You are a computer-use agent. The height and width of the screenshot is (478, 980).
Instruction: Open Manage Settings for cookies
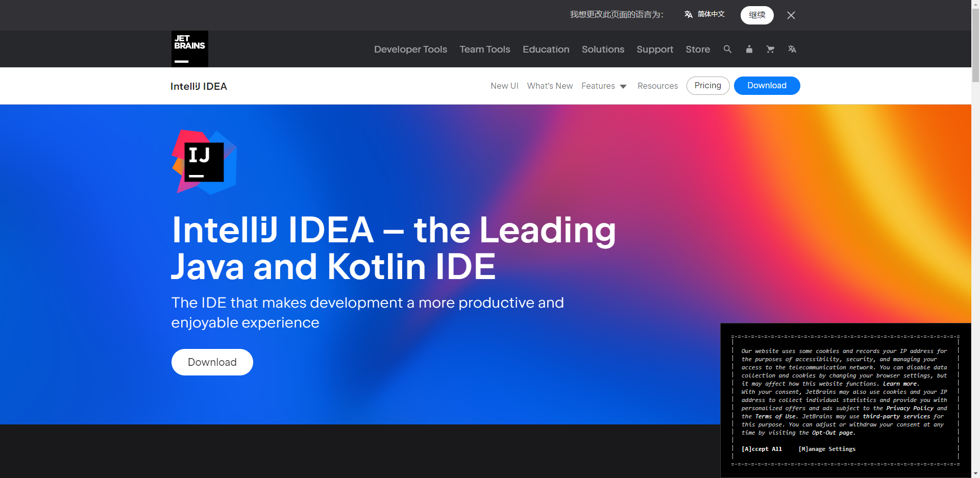(827, 449)
